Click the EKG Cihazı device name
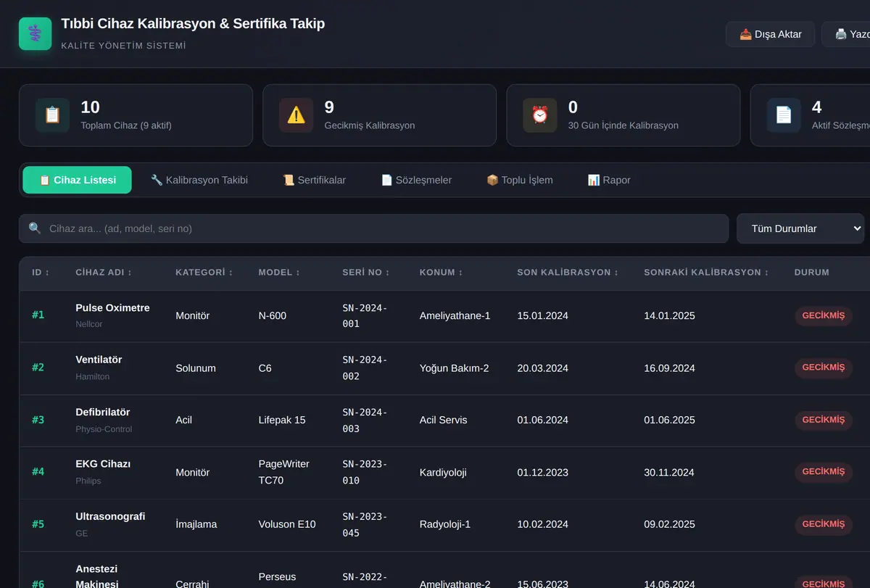Screen dimensions: 870x588 click(103, 465)
